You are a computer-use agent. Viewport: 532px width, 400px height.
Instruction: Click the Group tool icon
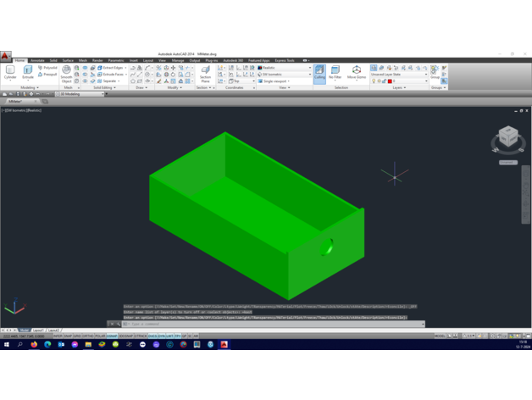tap(435, 73)
